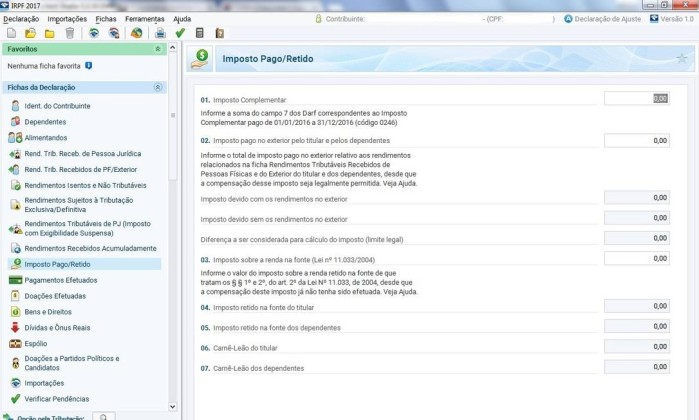Click the Imposto sobre a renda na fonte field

[x=636, y=259]
